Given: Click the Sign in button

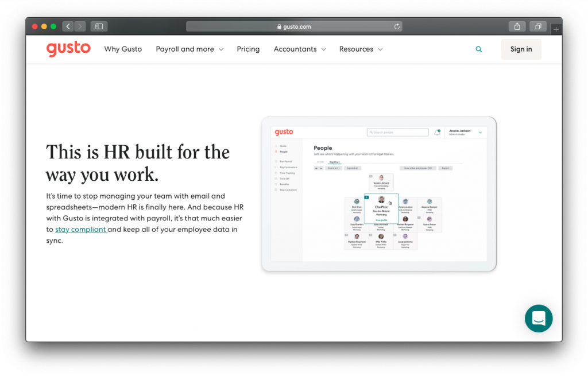Looking at the screenshot, I should tap(521, 49).
